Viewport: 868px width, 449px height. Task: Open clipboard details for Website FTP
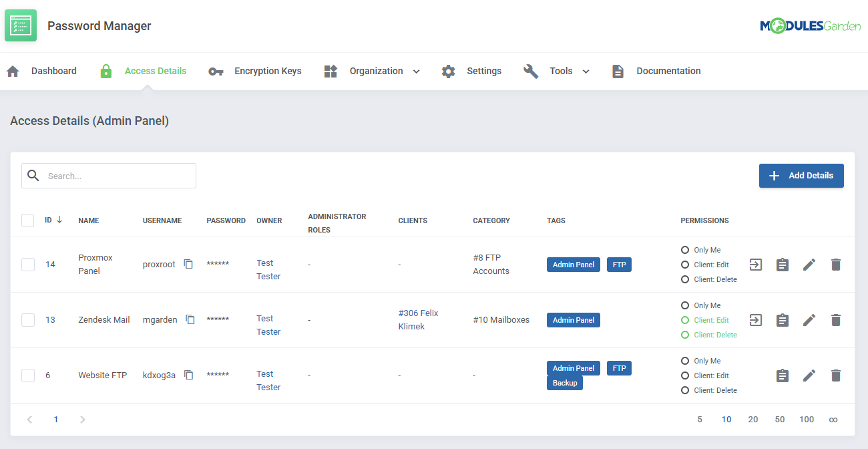click(x=782, y=376)
